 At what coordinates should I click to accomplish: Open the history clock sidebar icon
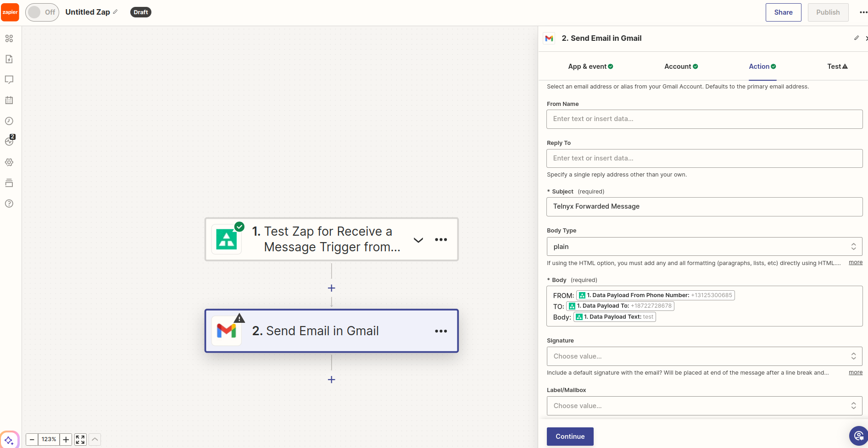coord(9,121)
